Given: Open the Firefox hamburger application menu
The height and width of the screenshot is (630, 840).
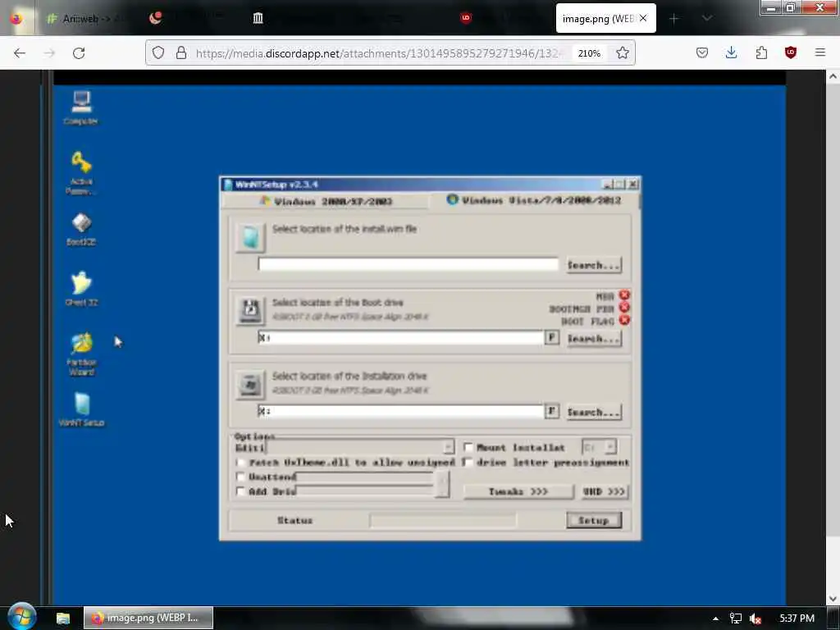Looking at the screenshot, I should pyautogui.click(x=820, y=52).
